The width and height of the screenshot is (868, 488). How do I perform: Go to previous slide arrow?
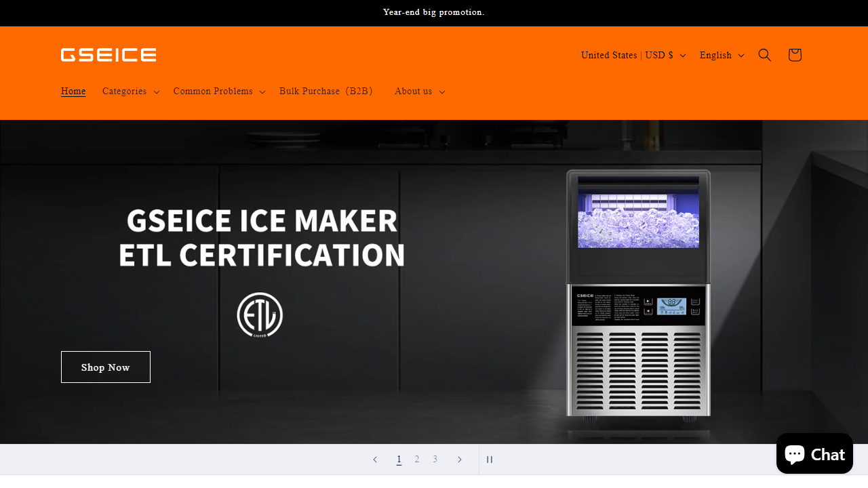[375, 460]
